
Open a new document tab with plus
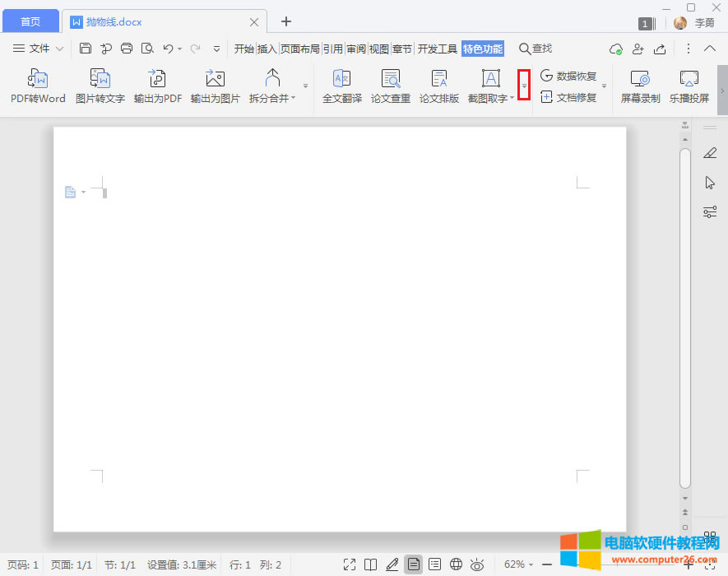click(x=286, y=21)
